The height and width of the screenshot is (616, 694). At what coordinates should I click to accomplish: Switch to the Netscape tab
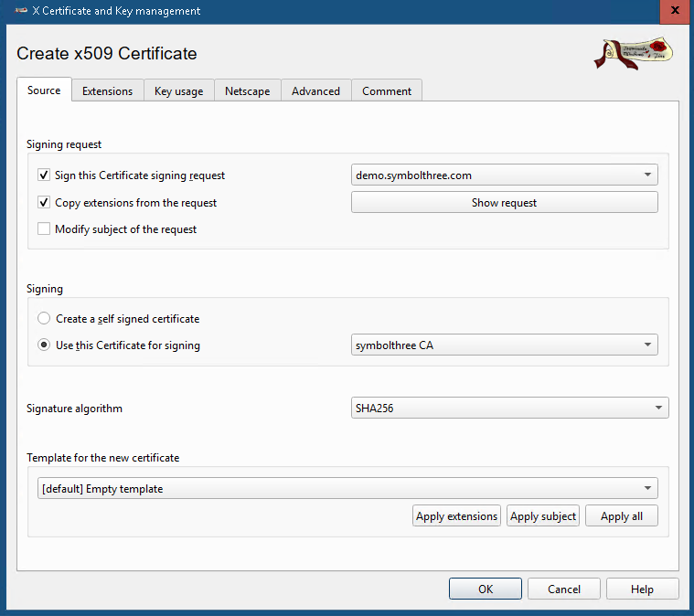pyautogui.click(x=248, y=91)
